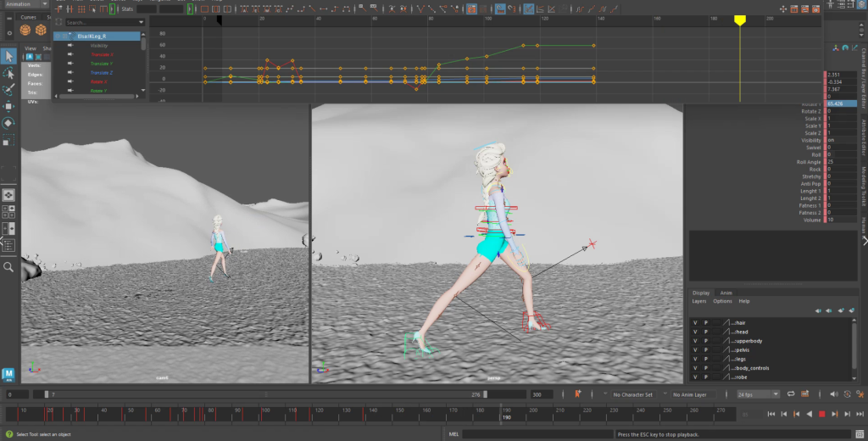Image resolution: width=868 pixels, height=441 pixels.
Task: Apply the Flat tangents icon
Action: tap(323, 9)
